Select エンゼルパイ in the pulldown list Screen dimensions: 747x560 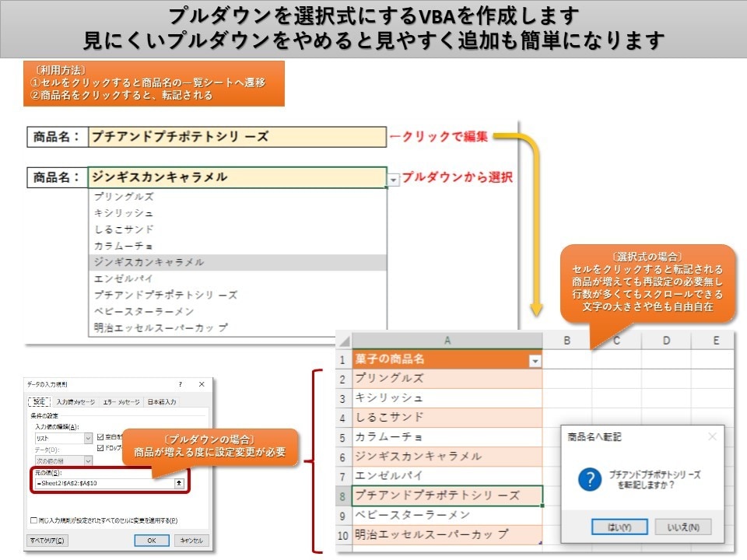click(x=237, y=278)
